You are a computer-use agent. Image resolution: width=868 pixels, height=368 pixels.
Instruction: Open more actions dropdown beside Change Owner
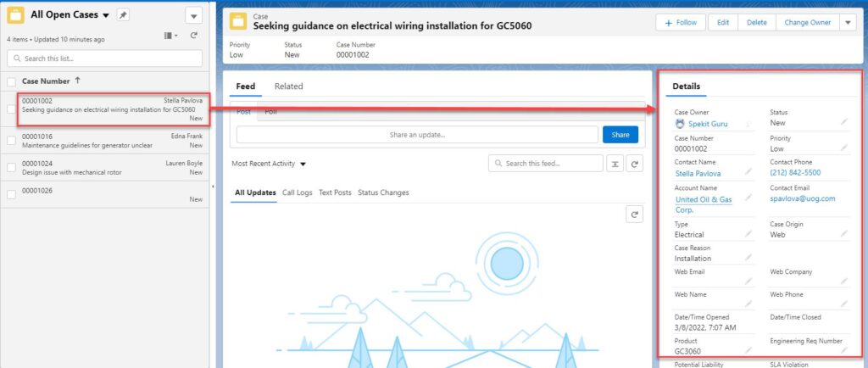(x=848, y=23)
